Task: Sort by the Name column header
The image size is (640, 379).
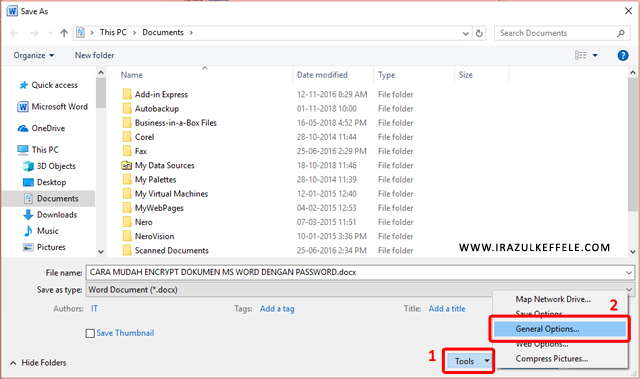Action: [131, 75]
